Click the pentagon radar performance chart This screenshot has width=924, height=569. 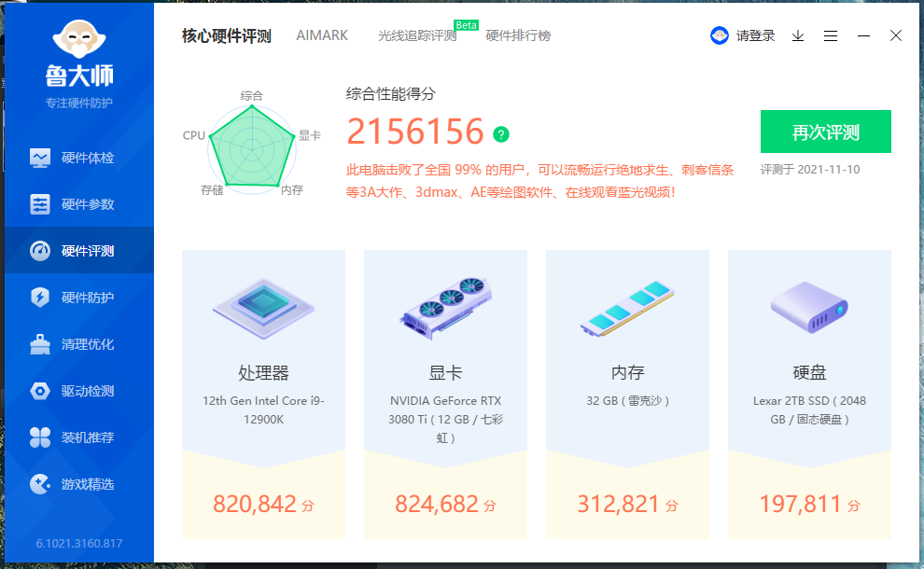252,145
